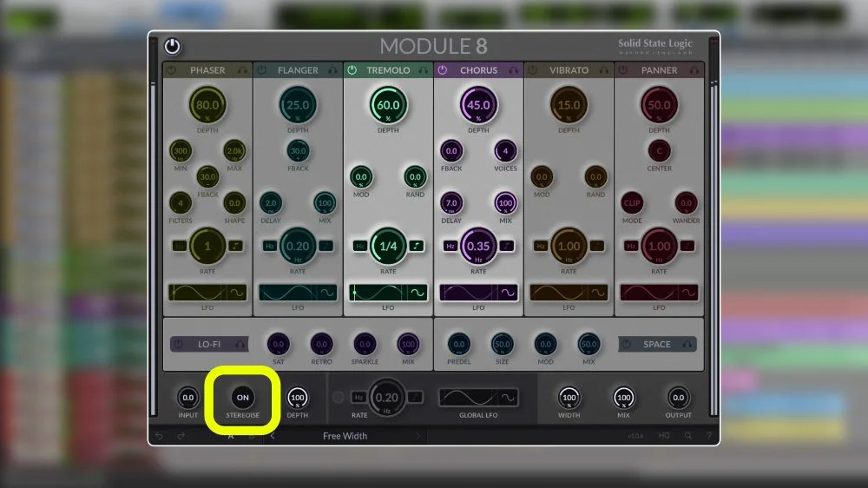Open Tremolo LFO waveform shape selector
This screenshot has height=488, width=868.
pyautogui.click(x=418, y=293)
